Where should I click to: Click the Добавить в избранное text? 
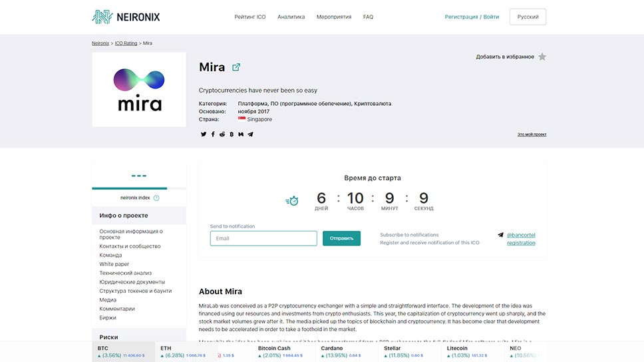pos(505,57)
